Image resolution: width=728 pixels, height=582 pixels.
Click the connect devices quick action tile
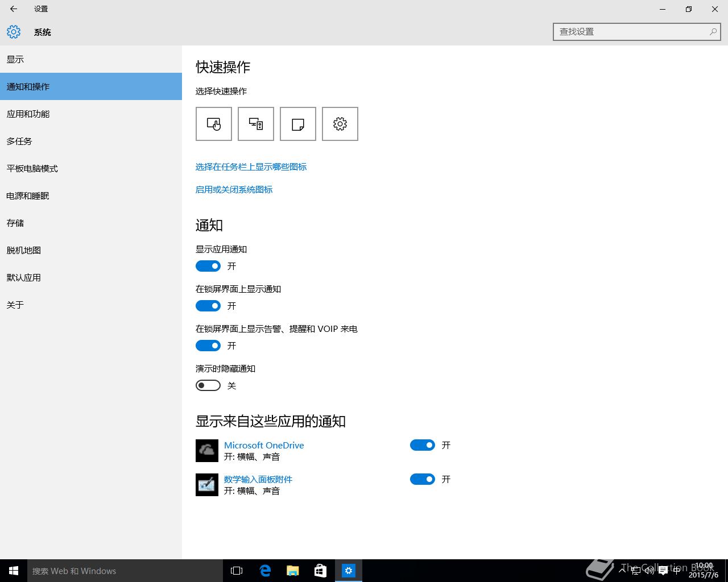pyautogui.click(x=256, y=124)
